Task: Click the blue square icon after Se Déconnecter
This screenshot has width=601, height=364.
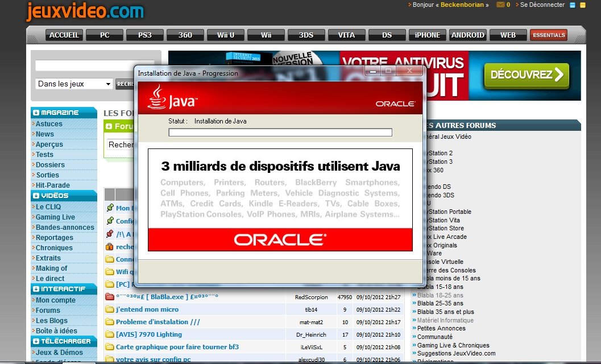Action: coord(573,5)
